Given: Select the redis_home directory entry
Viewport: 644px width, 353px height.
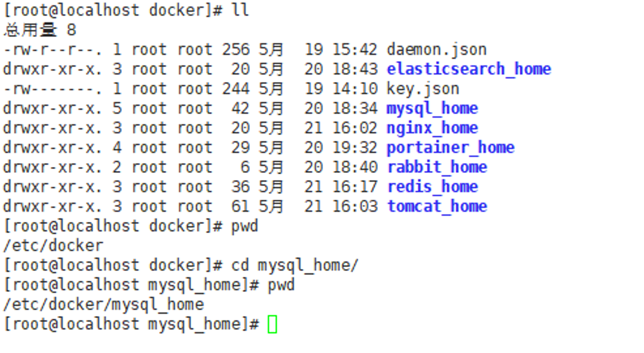Looking at the screenshot, I should point(432,187).
